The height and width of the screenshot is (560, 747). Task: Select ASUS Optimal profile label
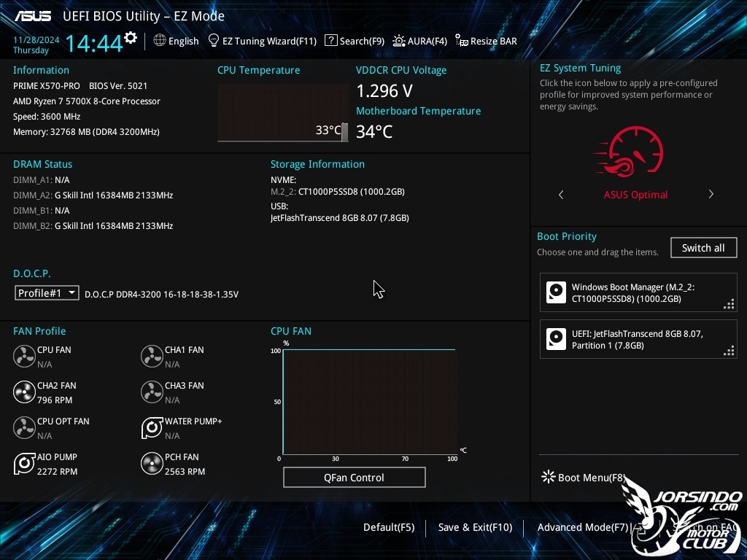(x=635, y=194)
